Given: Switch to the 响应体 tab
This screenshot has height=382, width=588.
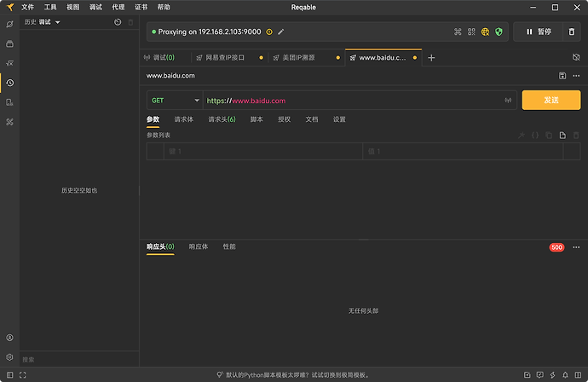Looking at the screenshot, I should [x=199, y=246].
